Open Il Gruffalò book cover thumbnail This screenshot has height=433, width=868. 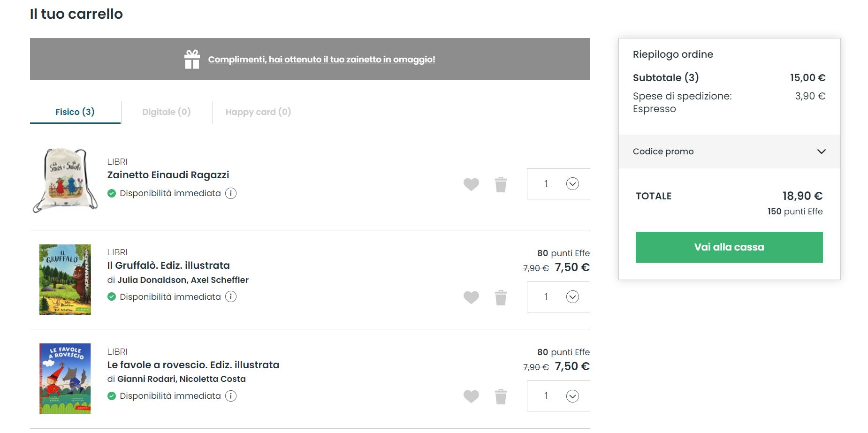65,280
